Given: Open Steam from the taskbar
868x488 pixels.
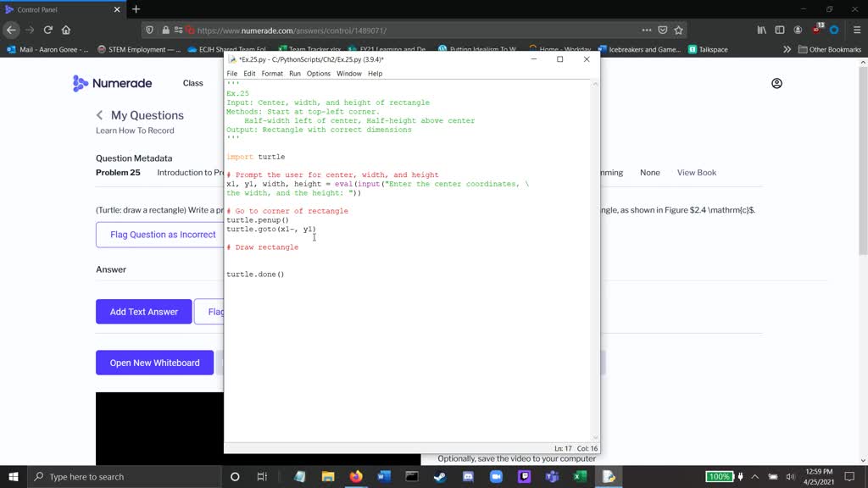Looking at the screenshot, I should 440,477.
